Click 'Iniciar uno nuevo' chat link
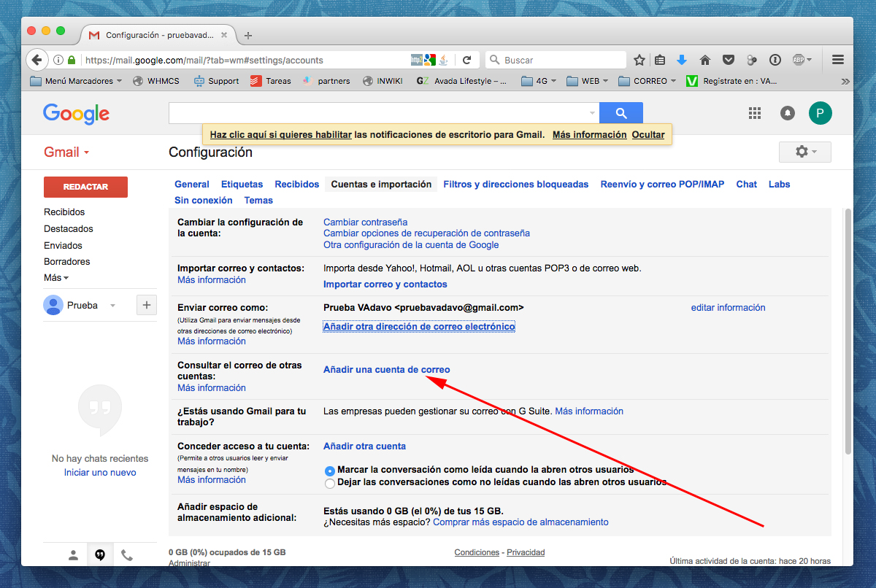This screenshot has height=588, width=876. pos(100,473)
